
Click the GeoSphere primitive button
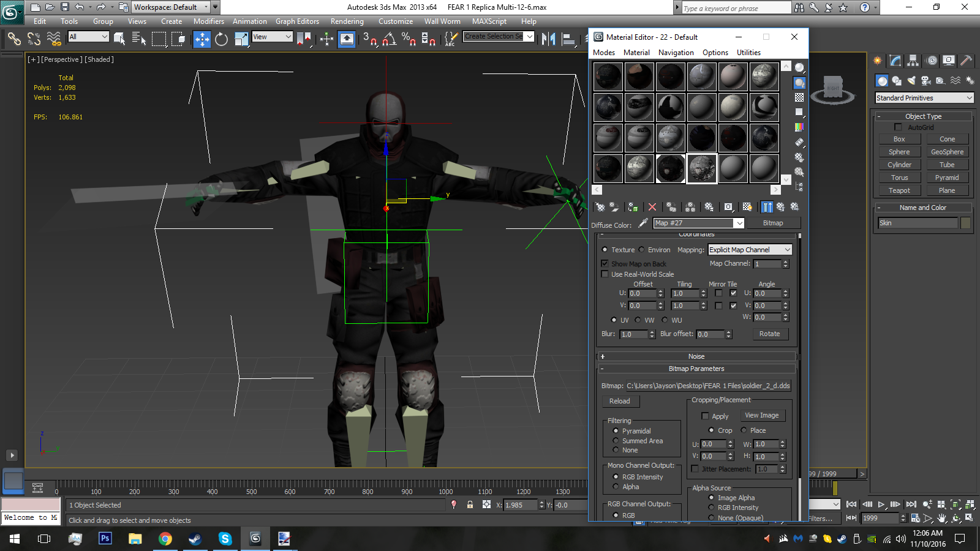coord(947,152)
